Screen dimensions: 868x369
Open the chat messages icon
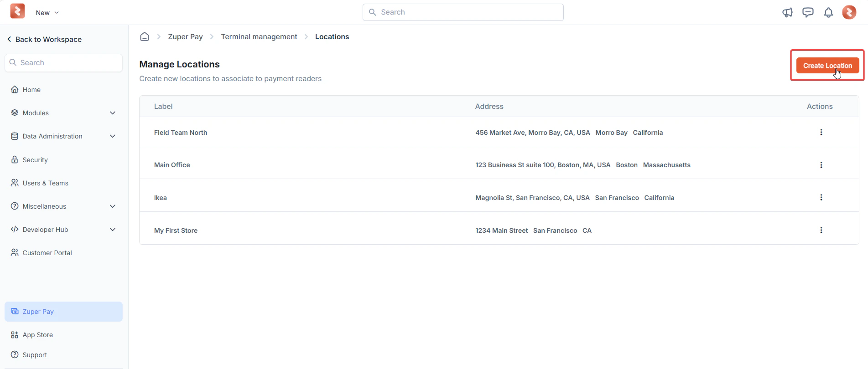pos(808,12)
